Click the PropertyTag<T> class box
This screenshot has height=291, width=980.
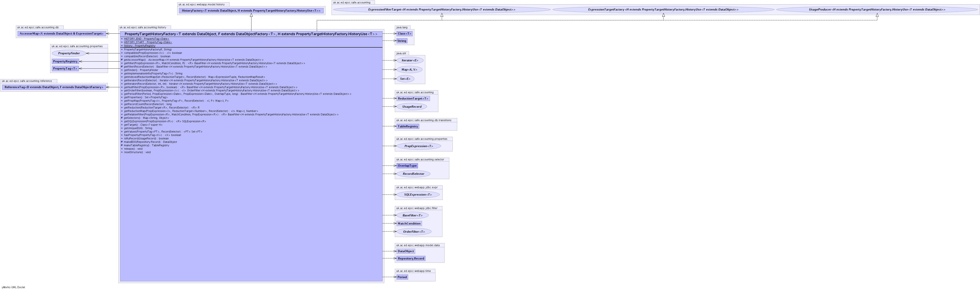point(65,68)
